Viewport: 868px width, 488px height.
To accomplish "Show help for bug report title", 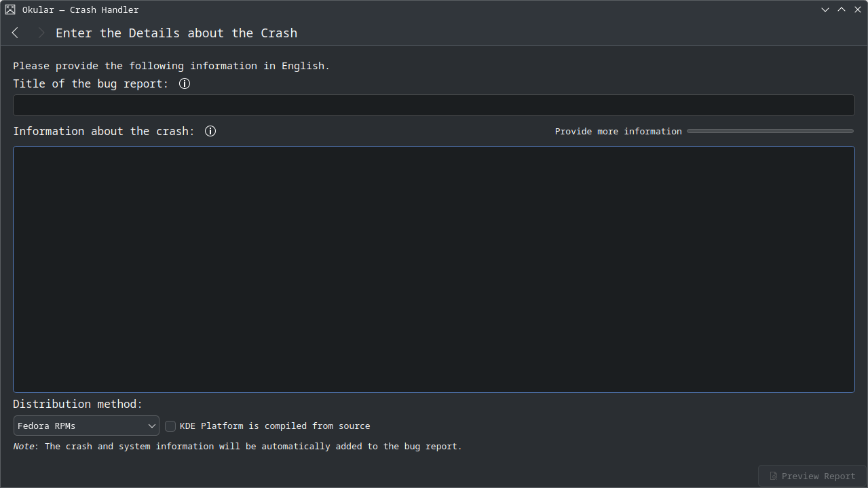I will (x=185, y=83).
